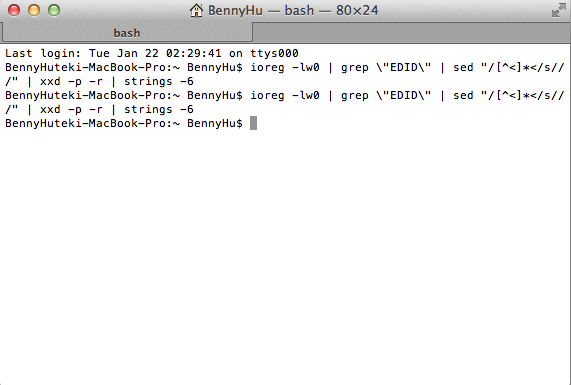The height and width of the screenshot is (385, 571).
Task: Close the Terminal window with red button
Action: tap(14, 10)
